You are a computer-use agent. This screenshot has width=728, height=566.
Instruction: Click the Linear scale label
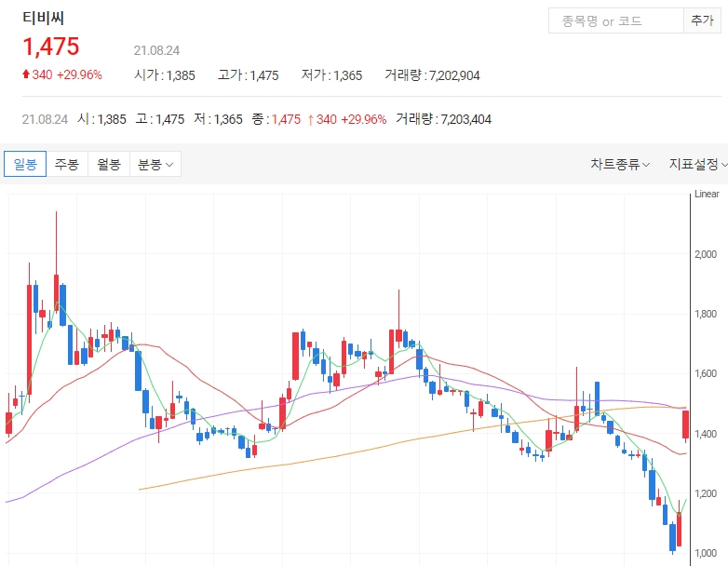coord(707,194)
